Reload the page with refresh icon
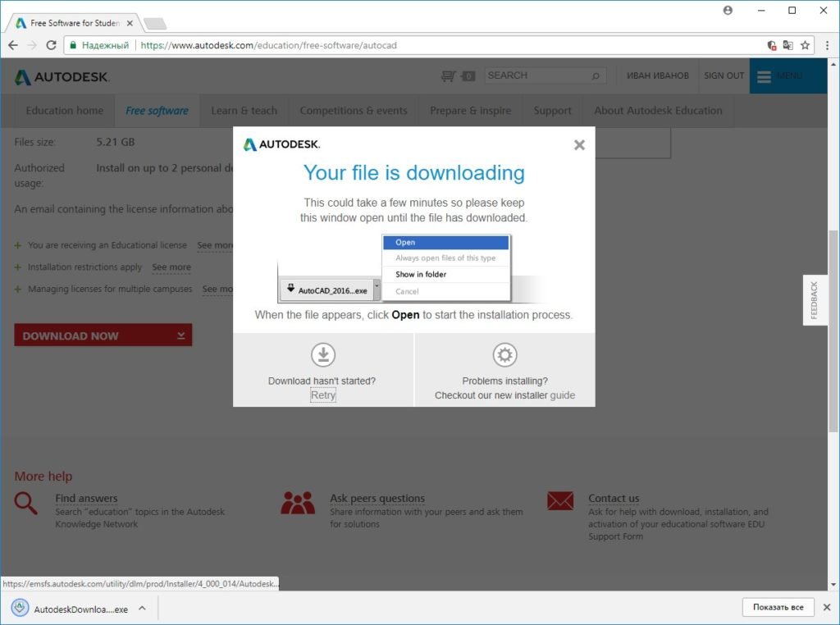 [x=51, y=46]
